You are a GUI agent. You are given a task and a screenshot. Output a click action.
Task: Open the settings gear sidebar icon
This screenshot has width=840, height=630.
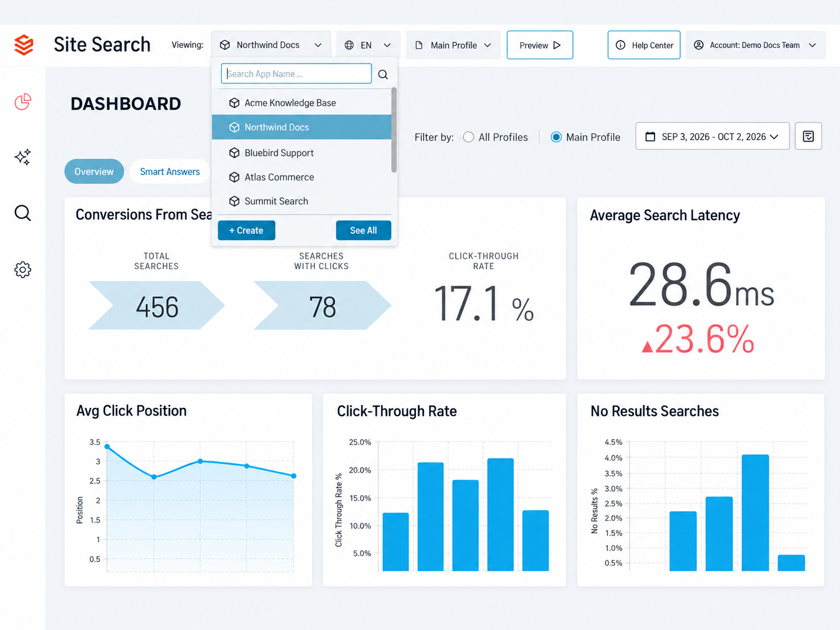(x=23, y=269)
